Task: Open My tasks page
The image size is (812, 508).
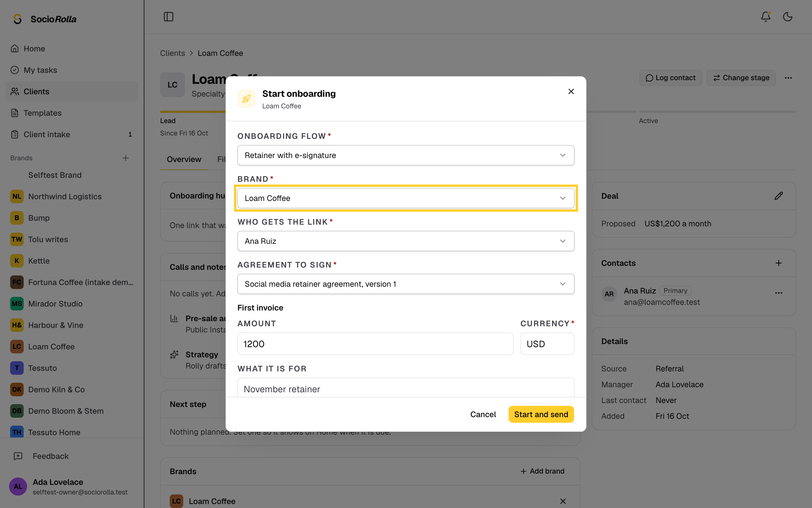Action: [72, 70]
